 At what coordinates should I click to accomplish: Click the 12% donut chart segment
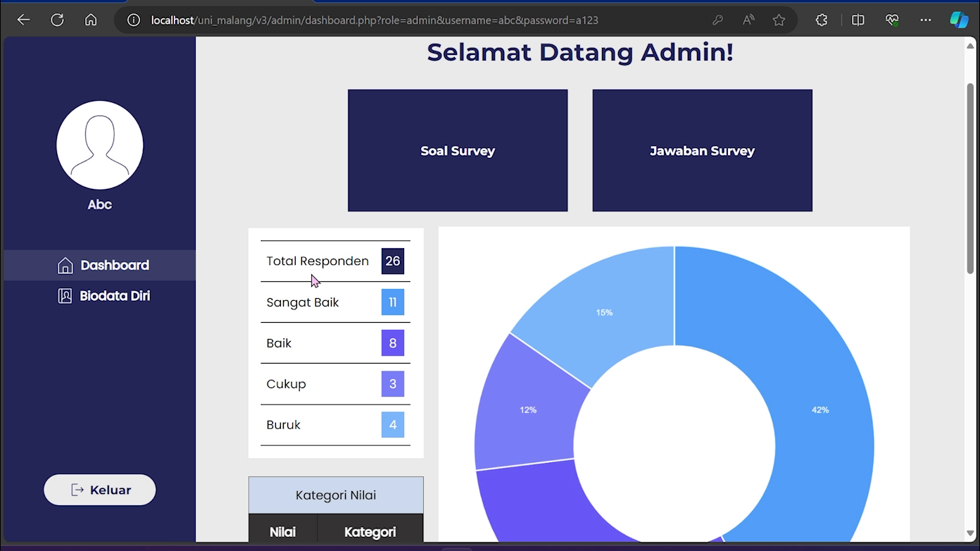(528, 409)
